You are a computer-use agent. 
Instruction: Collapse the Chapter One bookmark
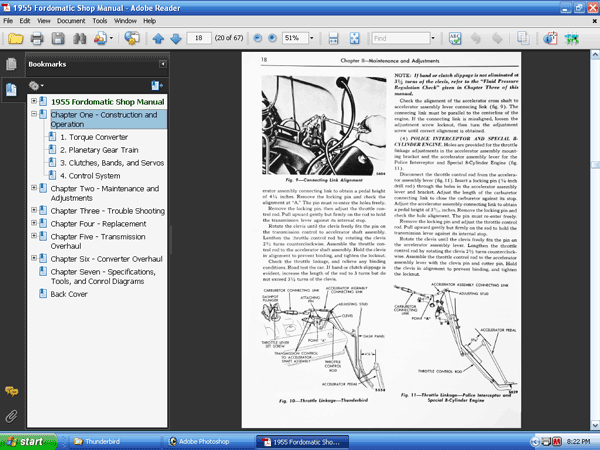pos(35,115)
